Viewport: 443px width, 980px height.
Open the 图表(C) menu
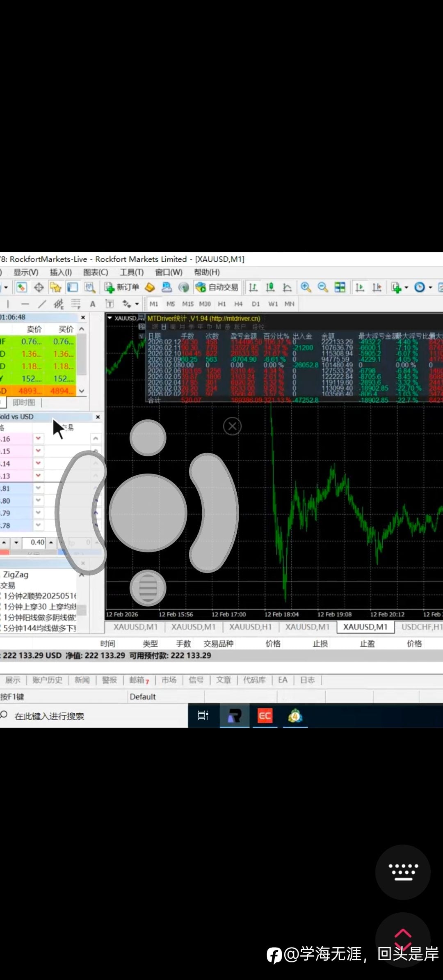[x=96, y=272]
